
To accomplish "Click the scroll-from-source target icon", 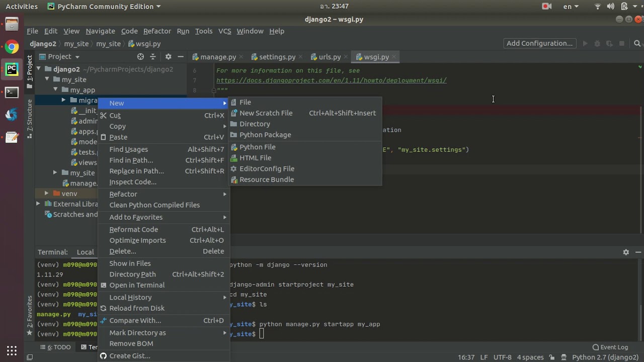I will (x=140, y=57).
